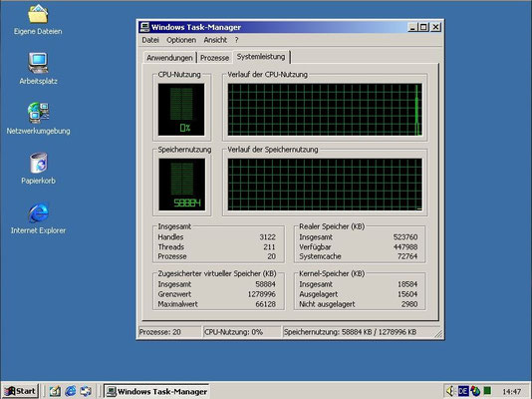Click the Nicht ausgelagert value 2980
The width and height of the screenshot is (532, 399).
tap(409, 304)
